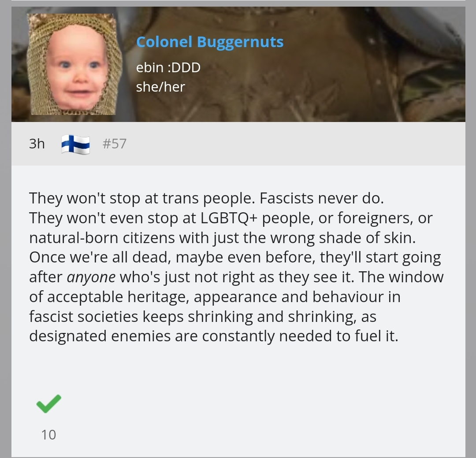
Task: Click the she/her pronouns label
Action: point(160,87)
